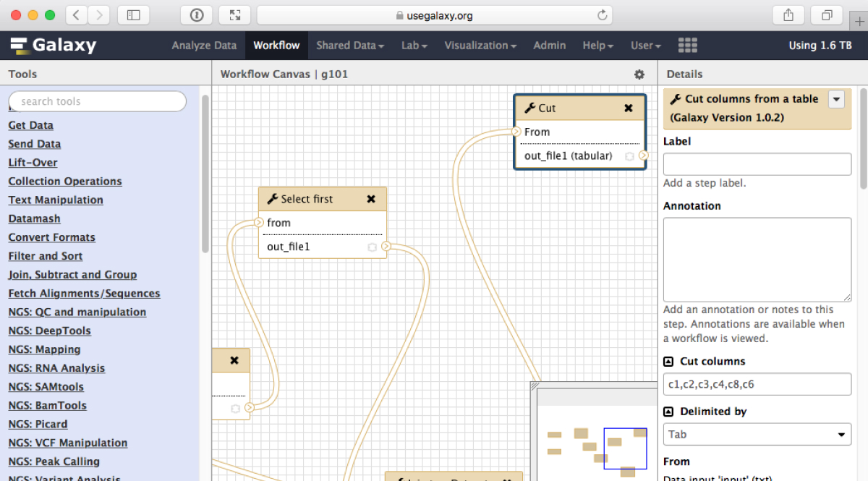The image size is (868, 481).
Task: Delete the Select first workflow node
Action: point(371,200)
